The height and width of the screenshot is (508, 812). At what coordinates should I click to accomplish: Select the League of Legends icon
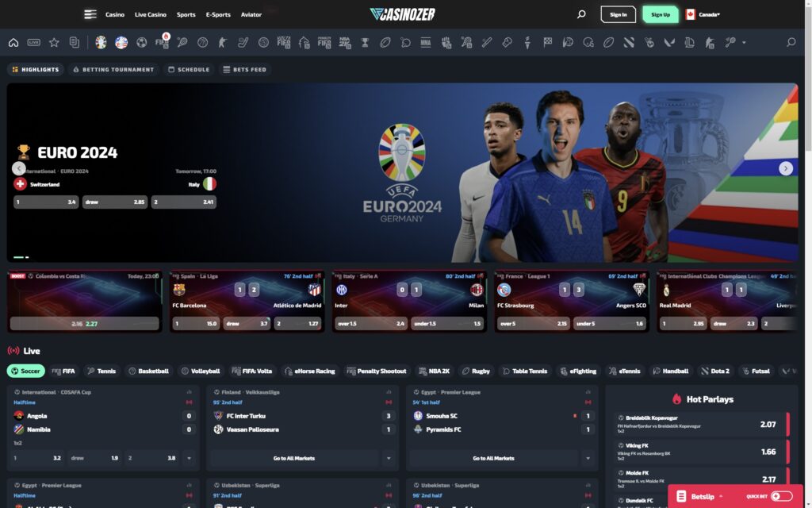click(690, 43)
